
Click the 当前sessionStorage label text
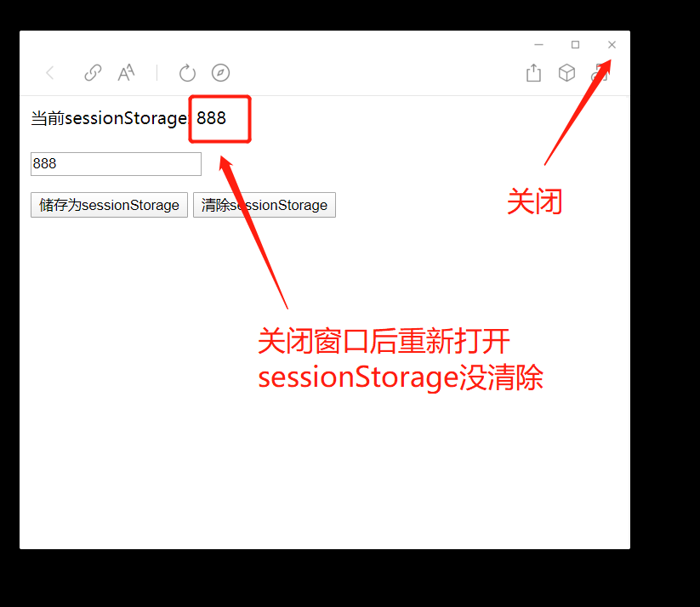click(110, 119)
